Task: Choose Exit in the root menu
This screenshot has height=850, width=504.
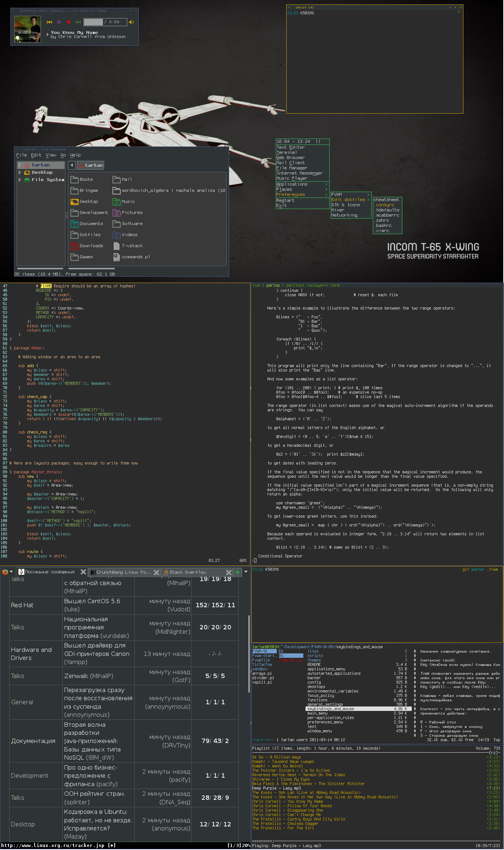Action: [x=303, y=206]
